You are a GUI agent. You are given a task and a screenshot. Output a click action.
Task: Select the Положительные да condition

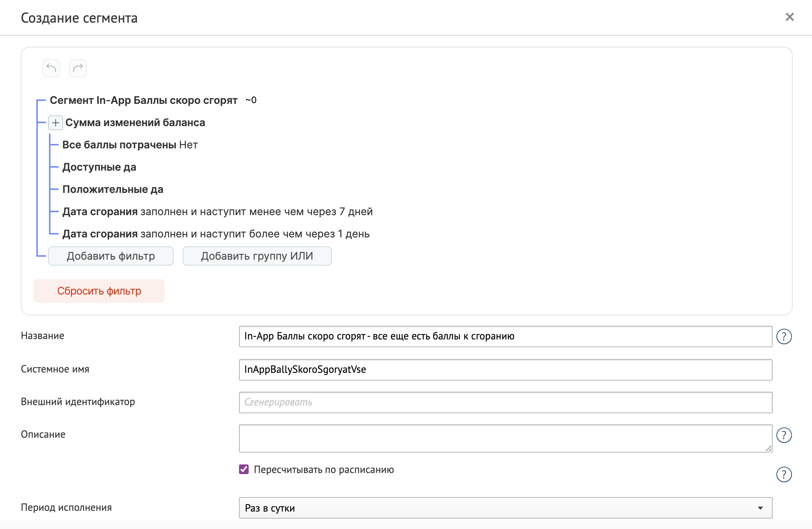[113, 189]
